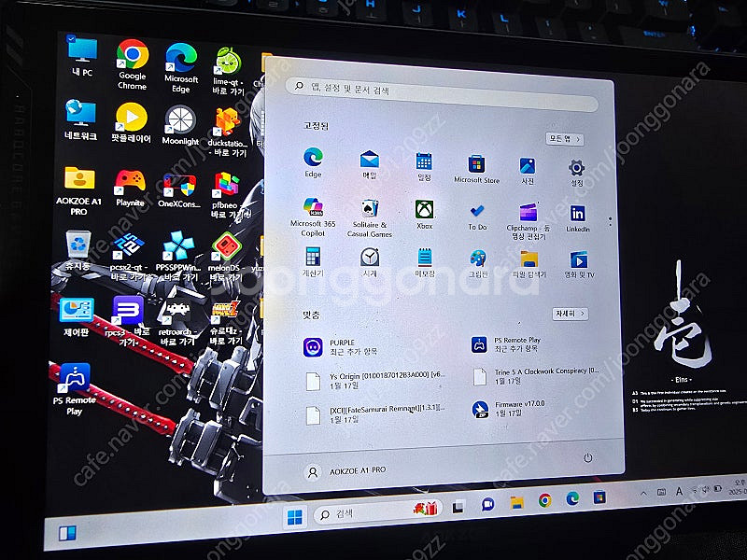Open Microsoft Edge from the taskbar
This screenshot has width=747, height=560.
pos(572,498)
